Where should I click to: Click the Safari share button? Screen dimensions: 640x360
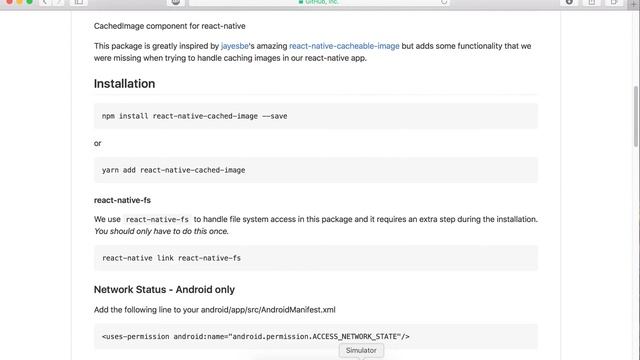pos(592,2)
